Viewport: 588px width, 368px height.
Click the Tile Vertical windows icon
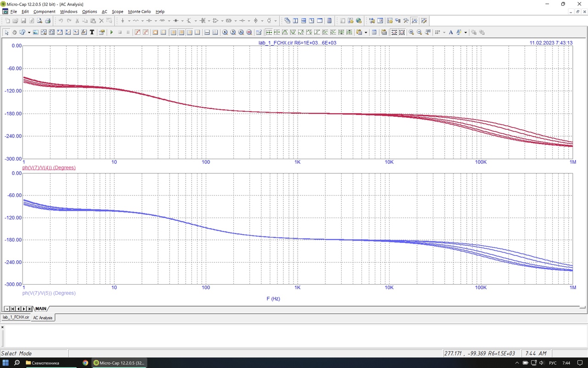click(x=295, y=21)
